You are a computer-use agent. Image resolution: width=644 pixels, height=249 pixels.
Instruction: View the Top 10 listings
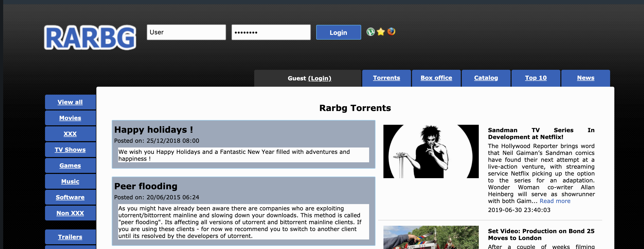[536, 78]
